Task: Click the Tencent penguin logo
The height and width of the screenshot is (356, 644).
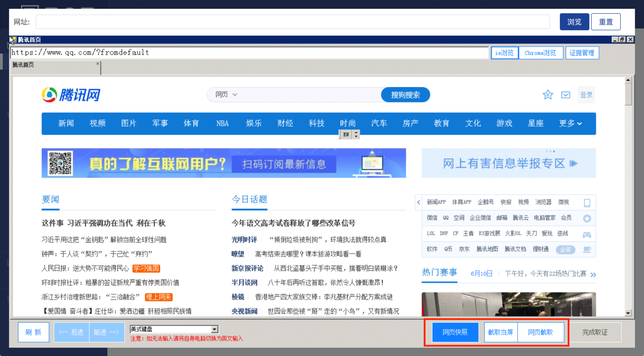Action: 49,95
